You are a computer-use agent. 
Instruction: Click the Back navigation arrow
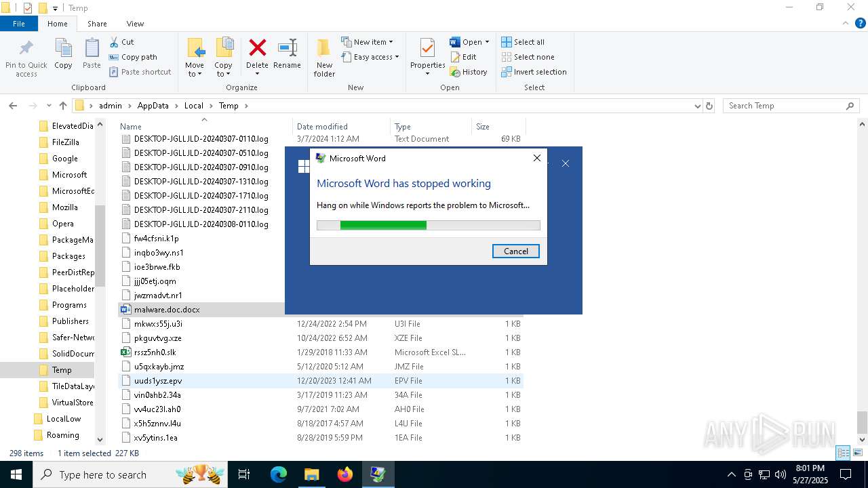(x=13, y=106)
